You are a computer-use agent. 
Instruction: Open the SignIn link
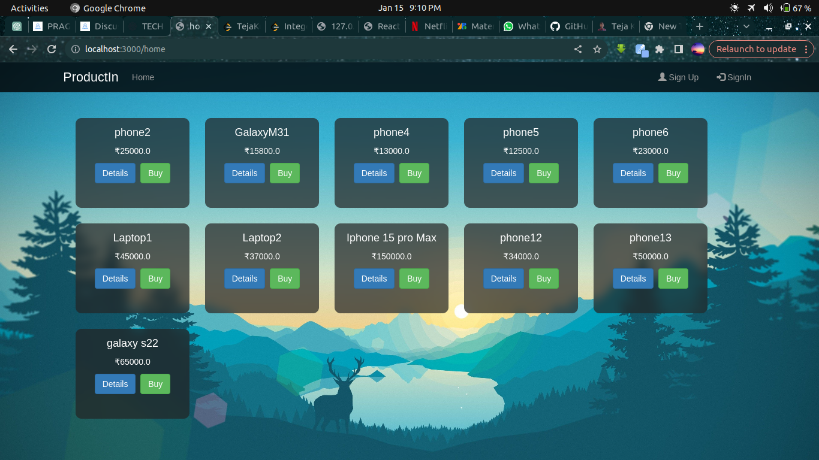(734, 77)
